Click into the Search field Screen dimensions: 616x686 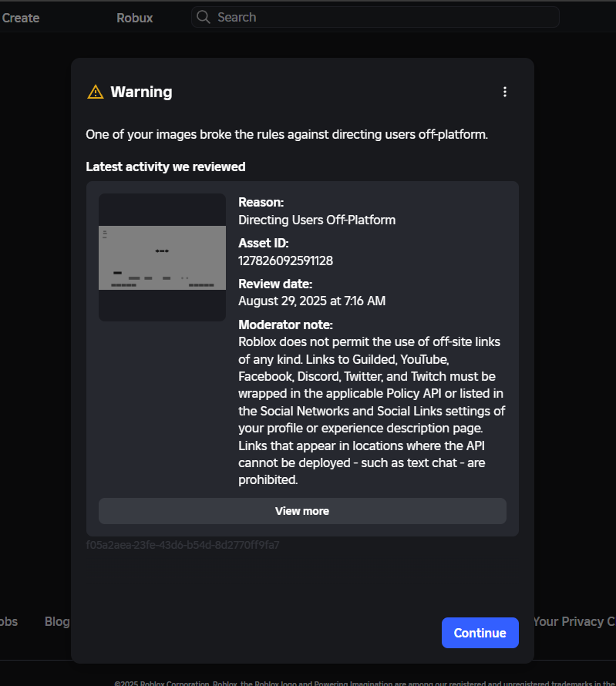pyautogui.click(x=375, y=17)
